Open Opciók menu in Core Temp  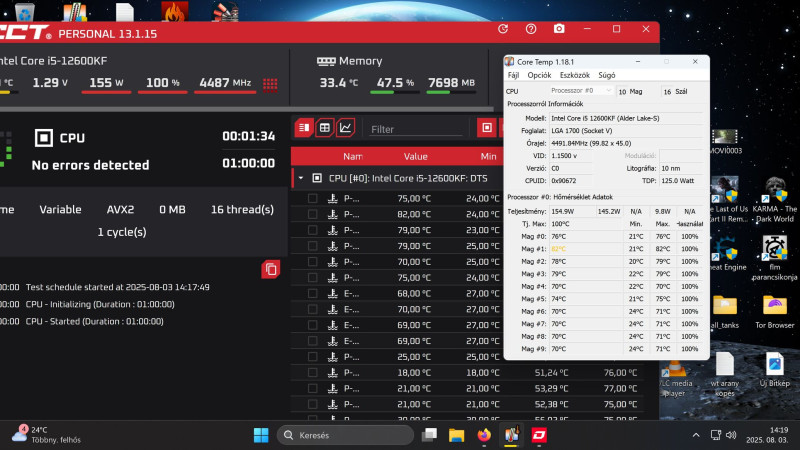pos(539,75)
